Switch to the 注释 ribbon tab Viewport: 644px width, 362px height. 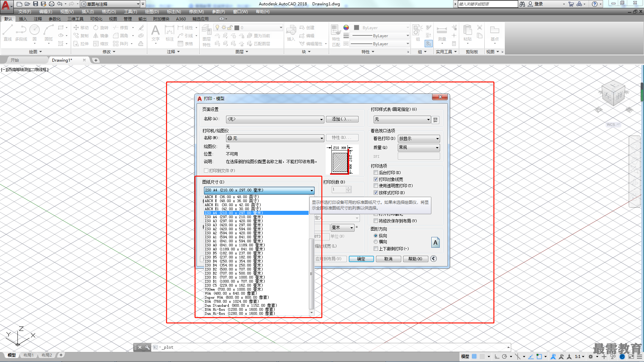click(38, 19)
